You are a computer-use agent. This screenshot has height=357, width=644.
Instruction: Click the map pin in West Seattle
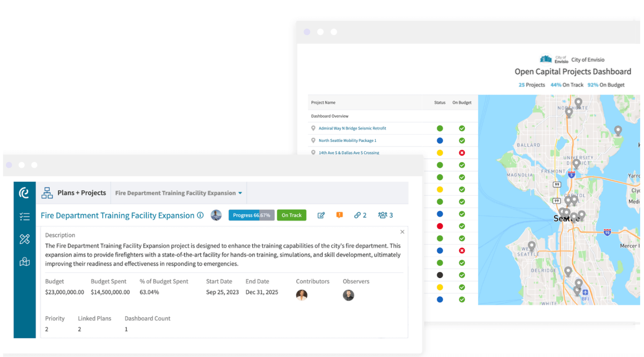pos(532,246)
